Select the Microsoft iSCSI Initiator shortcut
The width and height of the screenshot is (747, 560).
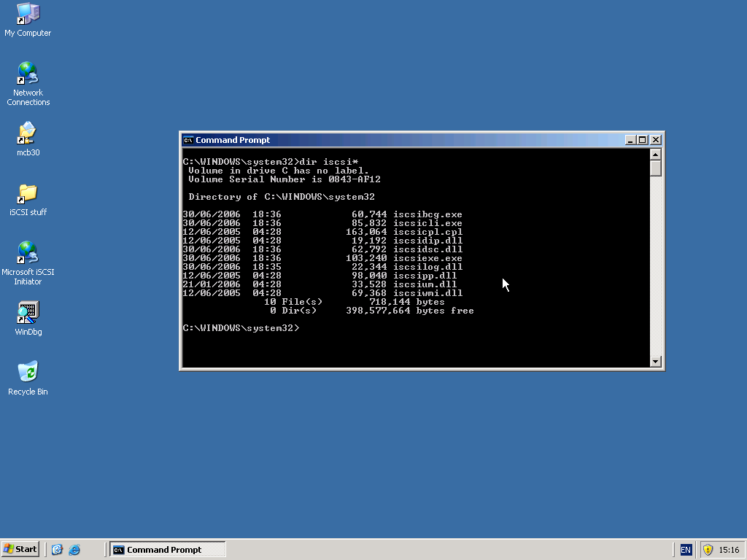28,263
